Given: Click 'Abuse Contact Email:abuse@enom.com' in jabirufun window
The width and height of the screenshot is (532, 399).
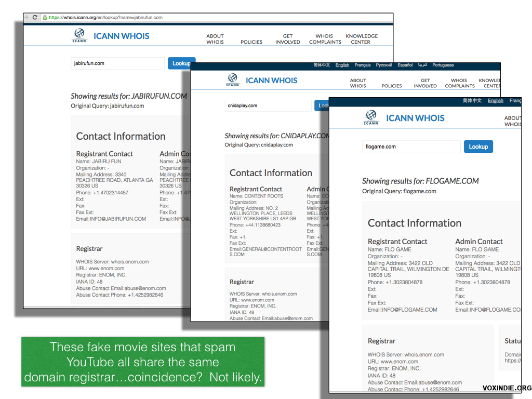Looking at the screenshot, I should pyautogui.click(x=121, y=288).
